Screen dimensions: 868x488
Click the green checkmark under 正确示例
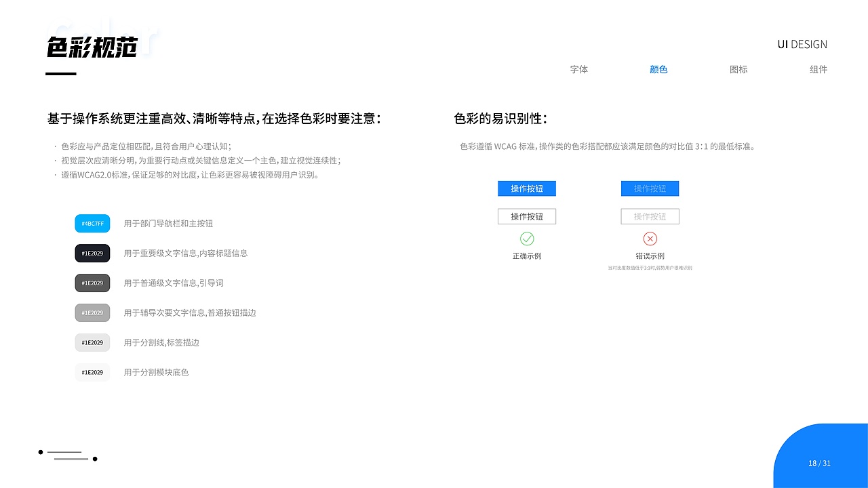[x=527, y=239]
